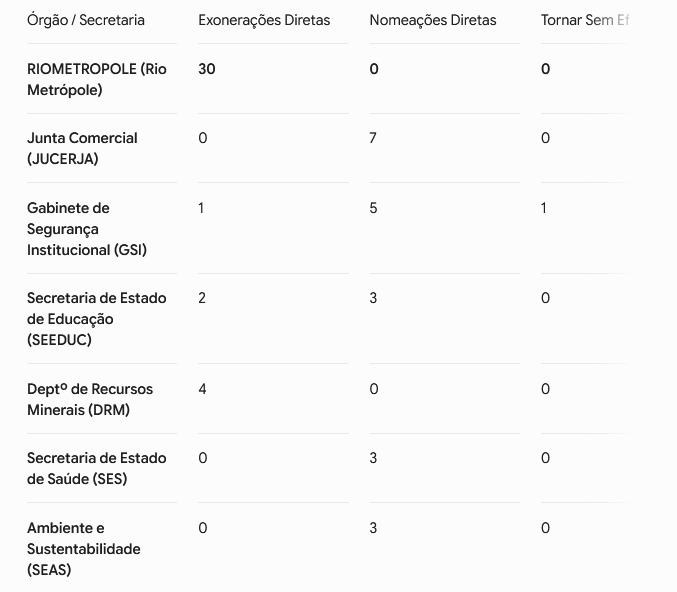
Task: Click the 'Órgão / Secretaria' column header
Action: (85, 20)
